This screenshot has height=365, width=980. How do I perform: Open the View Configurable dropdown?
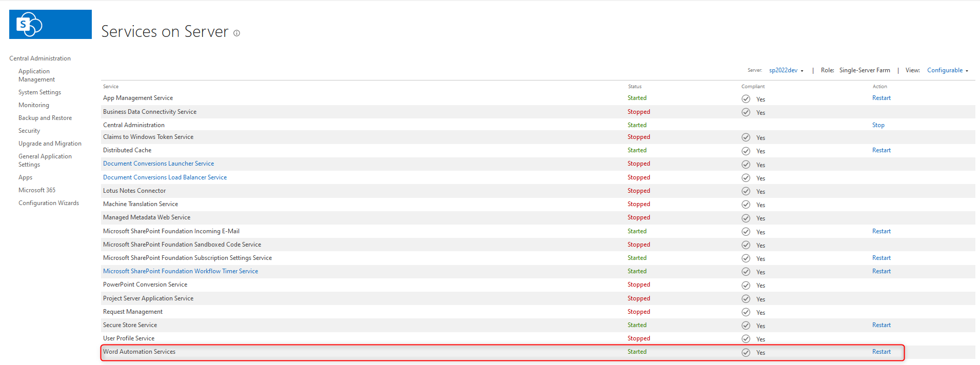point(948,70)
